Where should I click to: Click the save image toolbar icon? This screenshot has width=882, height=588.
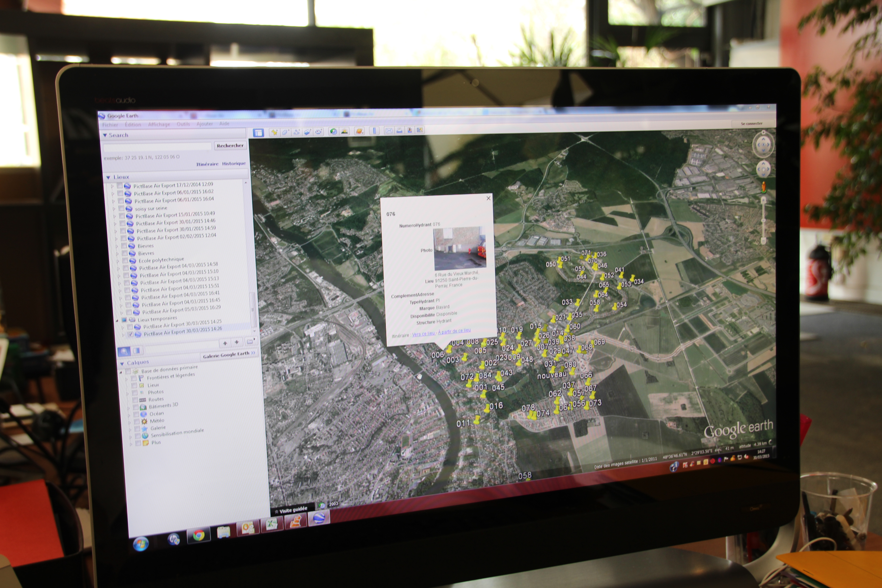(x=410, y=130)
